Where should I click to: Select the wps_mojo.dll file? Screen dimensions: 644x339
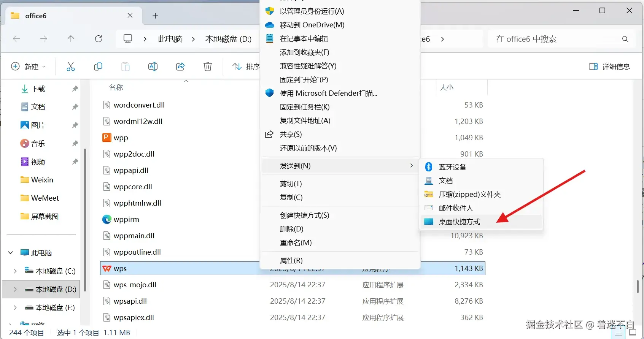pyautogui.click(x=135, y=285)
